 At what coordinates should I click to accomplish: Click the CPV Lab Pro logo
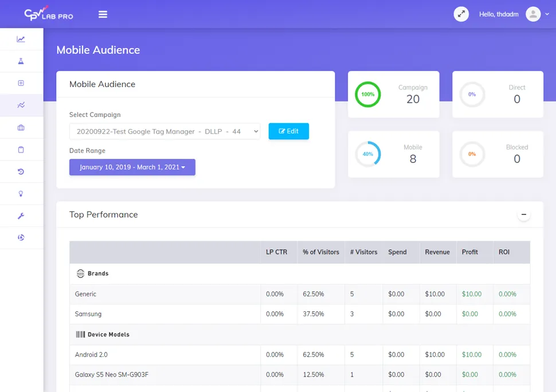49,14
